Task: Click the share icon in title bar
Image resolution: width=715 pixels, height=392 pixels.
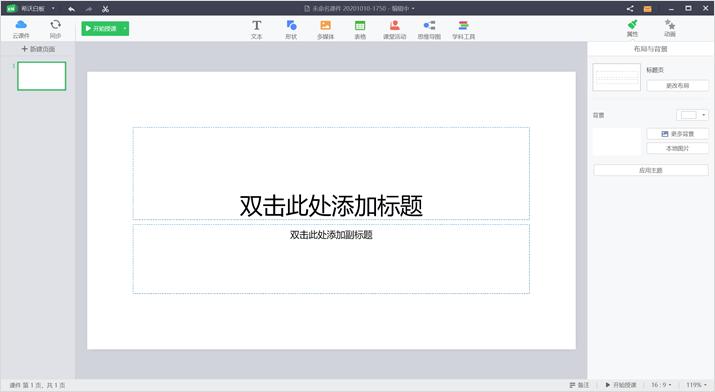Action: point(630,8)
